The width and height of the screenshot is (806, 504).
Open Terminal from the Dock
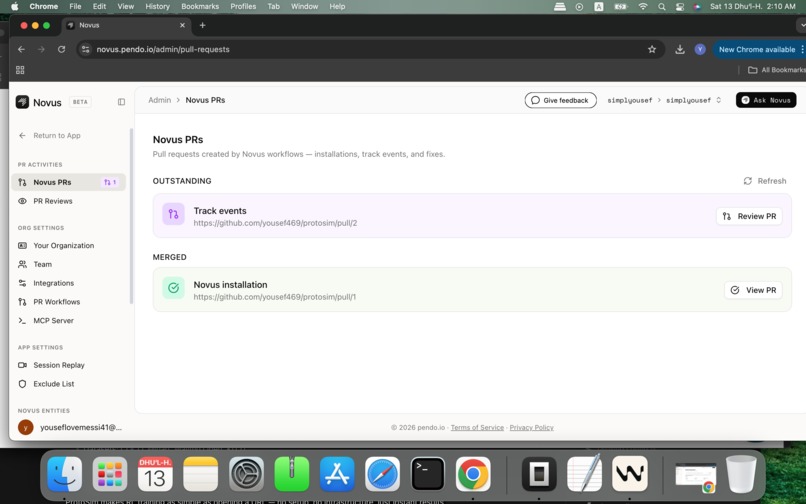pos(428,474)
